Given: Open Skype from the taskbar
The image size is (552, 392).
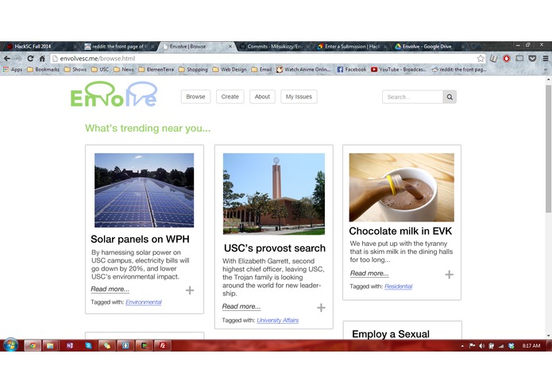Looking at the screenshot, I should click(x=88, y=346).
